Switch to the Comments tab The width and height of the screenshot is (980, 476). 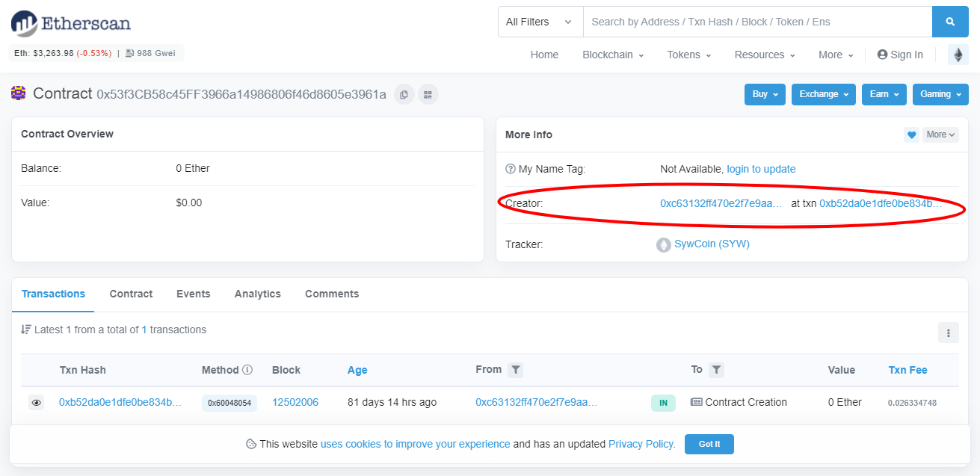pos(332,294)
